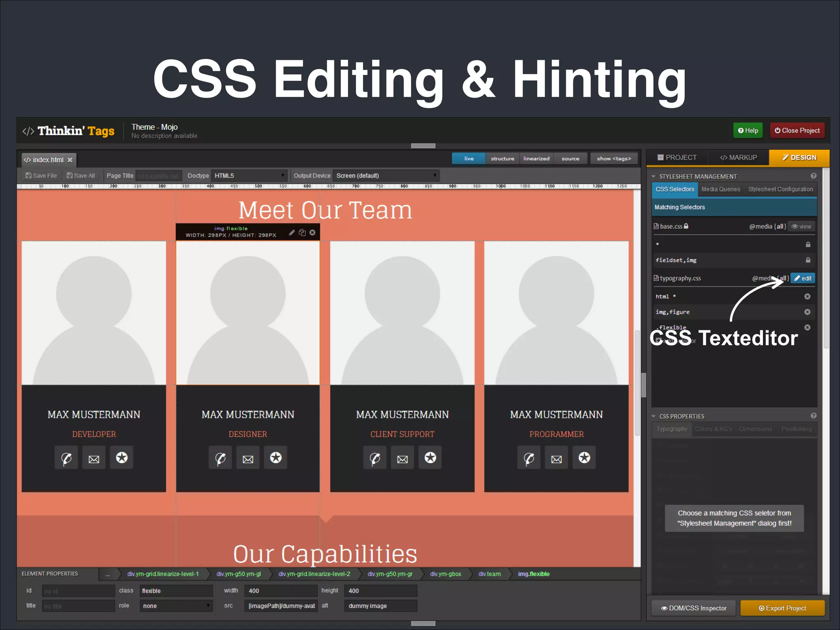Click the Close Project button

[x=797, y=130]
